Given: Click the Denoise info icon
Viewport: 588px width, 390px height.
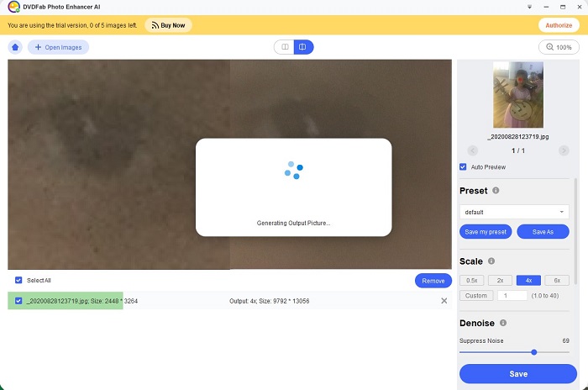Looking at the screenshot, I should tap(501, 323).
